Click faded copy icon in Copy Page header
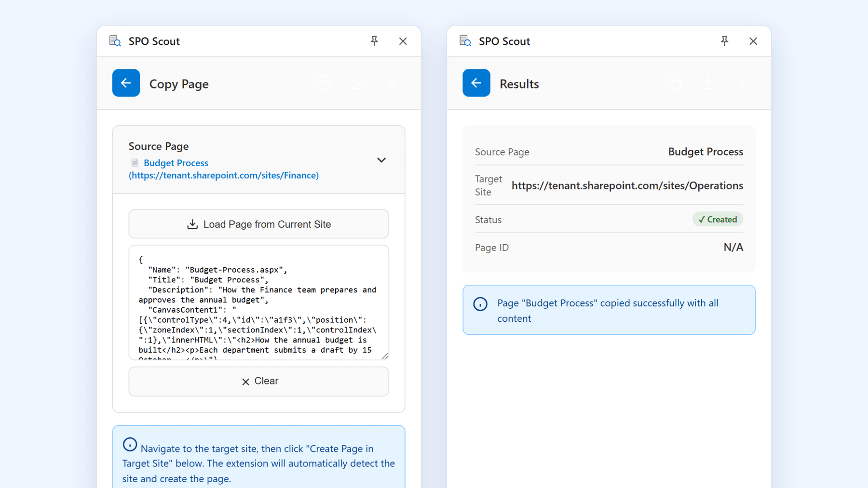Image resolution: width=868 pixels, height=488 pixels. click(324, 83)
